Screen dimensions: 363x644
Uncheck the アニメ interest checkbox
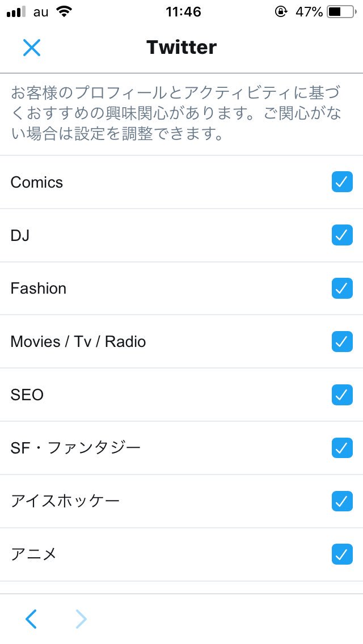(342, 554)
